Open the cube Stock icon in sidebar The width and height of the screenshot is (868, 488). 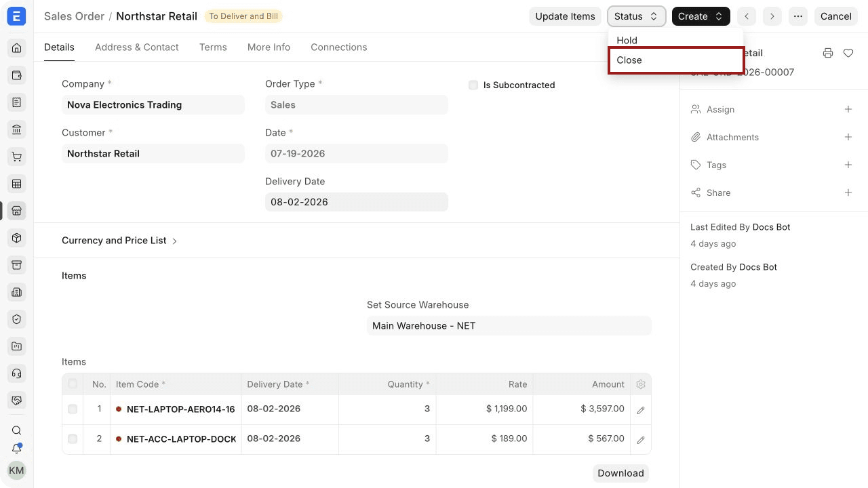click(17, 238)
